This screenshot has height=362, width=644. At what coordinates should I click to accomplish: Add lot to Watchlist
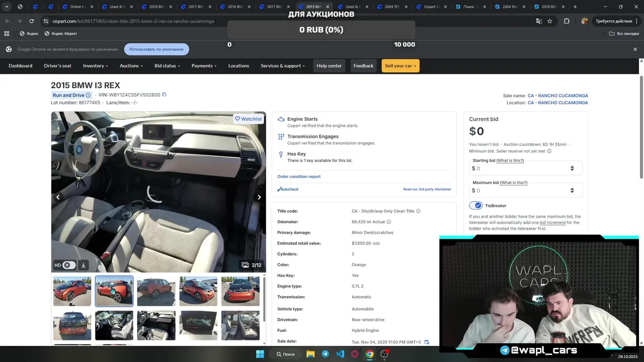pos(249,119)
